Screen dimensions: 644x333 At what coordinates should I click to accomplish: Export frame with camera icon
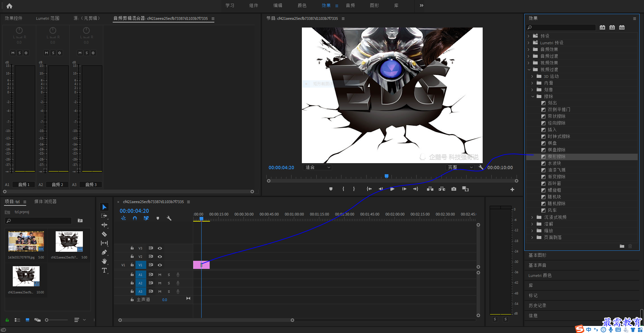[453, 189]
